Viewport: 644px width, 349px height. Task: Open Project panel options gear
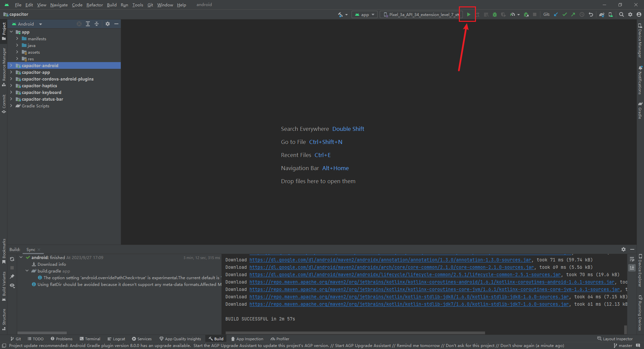tap(108, 24)
